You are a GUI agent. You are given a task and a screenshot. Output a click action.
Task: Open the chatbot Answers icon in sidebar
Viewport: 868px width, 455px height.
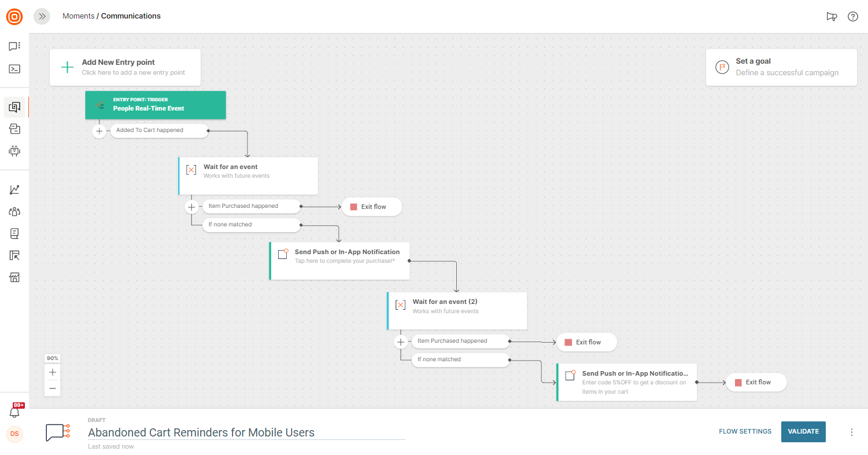[14, 151]
